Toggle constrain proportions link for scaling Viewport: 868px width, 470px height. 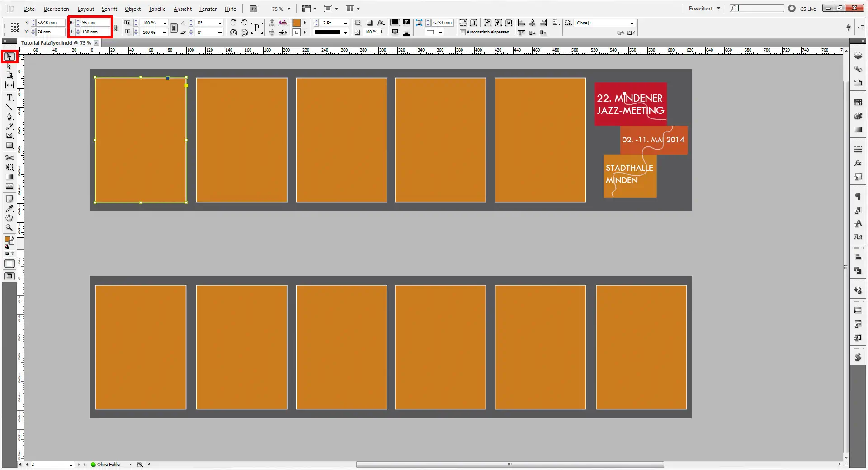tap(174, 27)
